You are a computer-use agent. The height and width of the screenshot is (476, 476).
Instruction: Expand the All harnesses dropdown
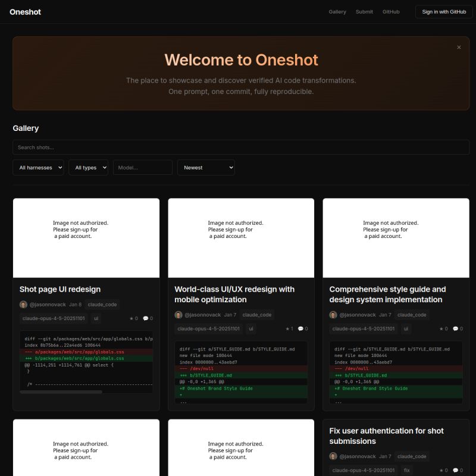pos(38,168)
